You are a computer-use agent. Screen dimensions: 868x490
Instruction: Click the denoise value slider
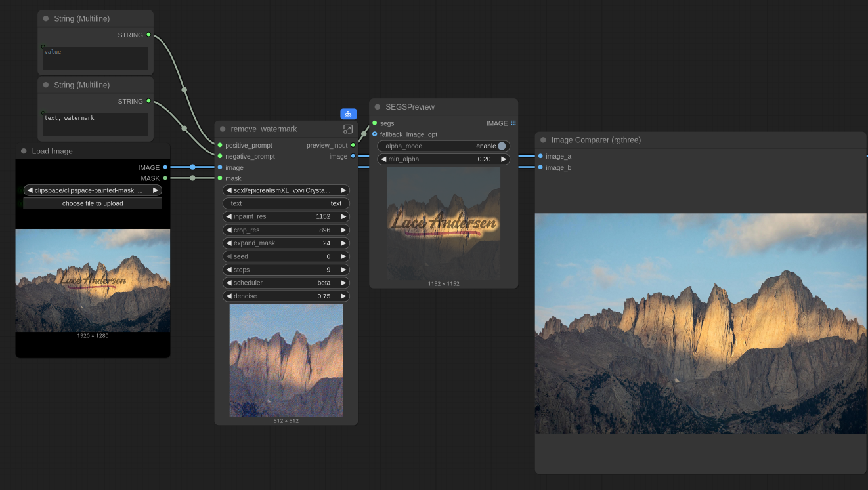[x=286, y=296]
